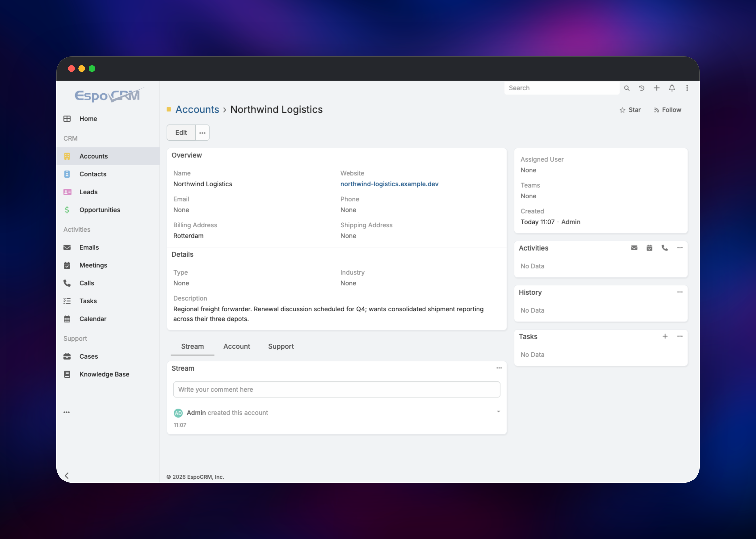Image resolution: width=756 pixels, height=539 pixels.
Task: Open northwind-logistics.example.dev website link
Action: coord(389,184)
